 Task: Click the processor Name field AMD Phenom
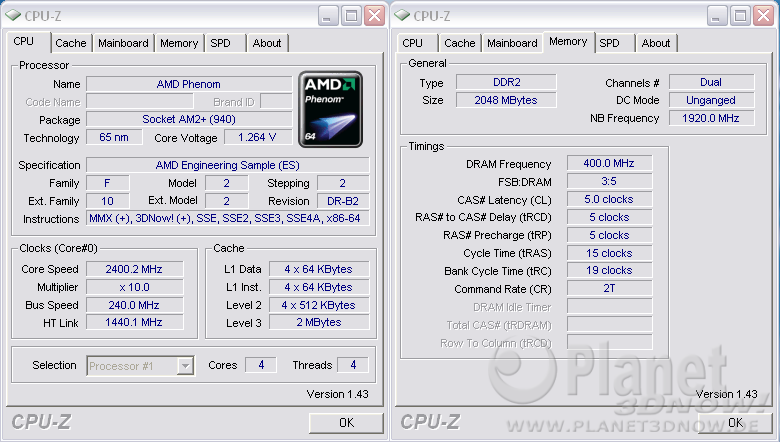pyautogui.click(x=188, y=84)
